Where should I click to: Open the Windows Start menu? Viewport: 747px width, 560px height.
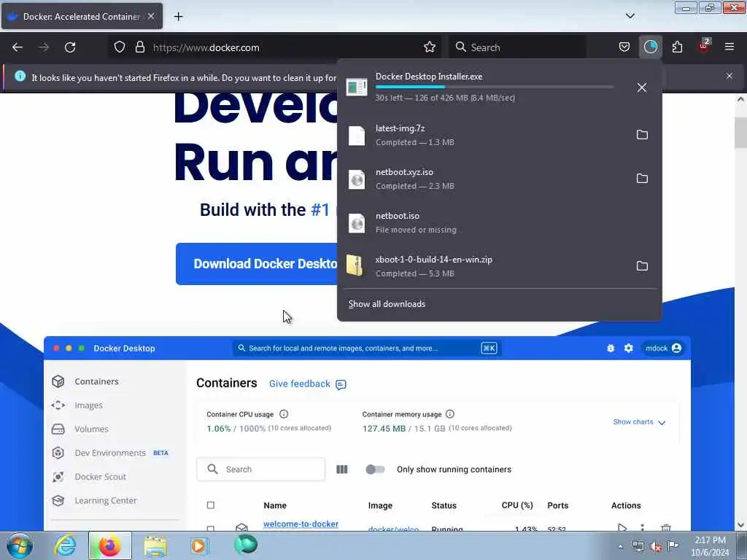coord(20,545)
